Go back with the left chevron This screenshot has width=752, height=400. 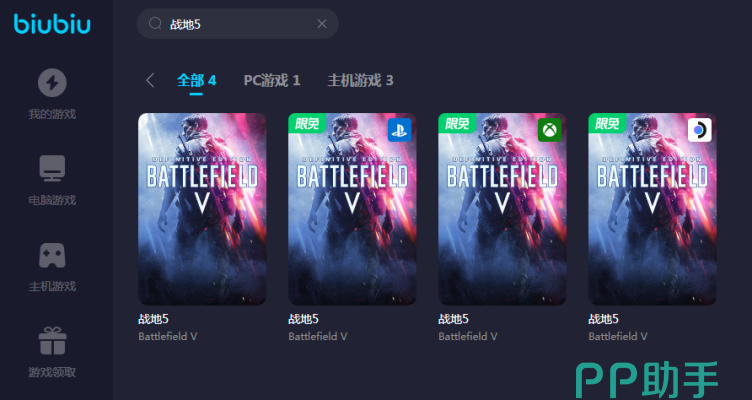tap(150, 80)
